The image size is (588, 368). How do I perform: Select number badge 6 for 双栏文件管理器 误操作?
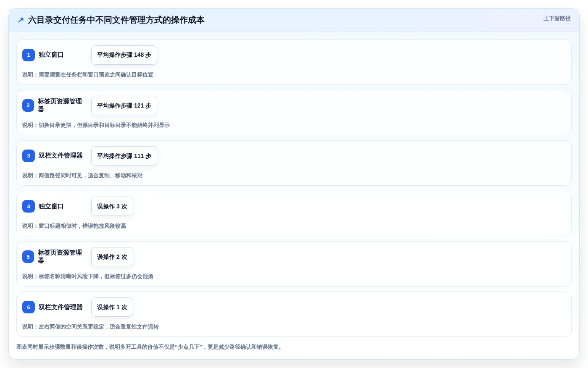pos(29,307)
